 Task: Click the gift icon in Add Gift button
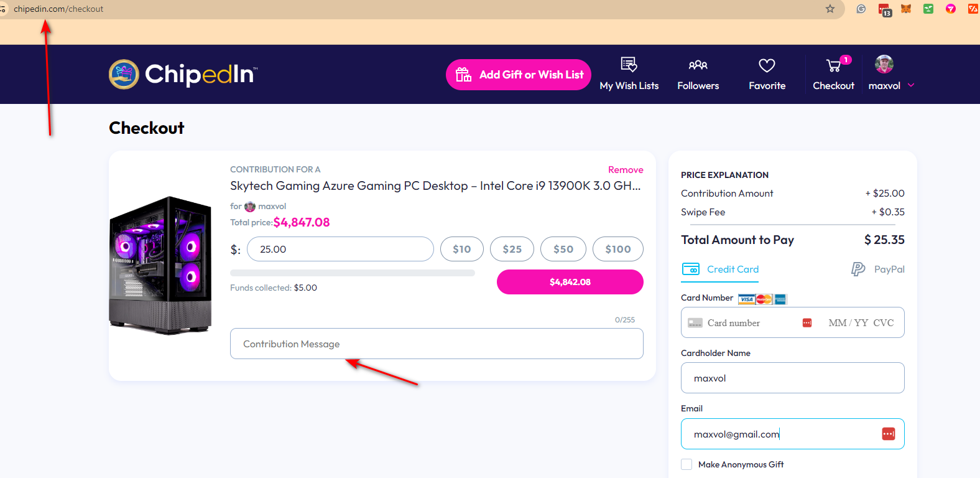click(463, 75)
